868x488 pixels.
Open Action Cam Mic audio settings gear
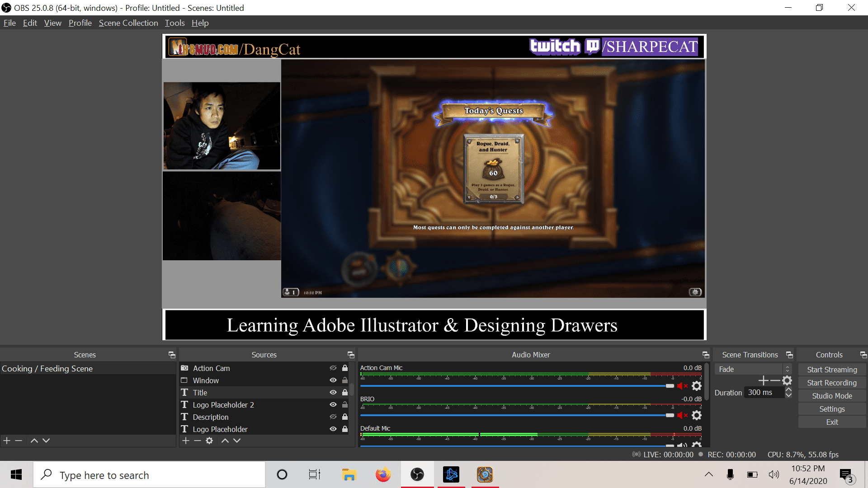point(697,386)
